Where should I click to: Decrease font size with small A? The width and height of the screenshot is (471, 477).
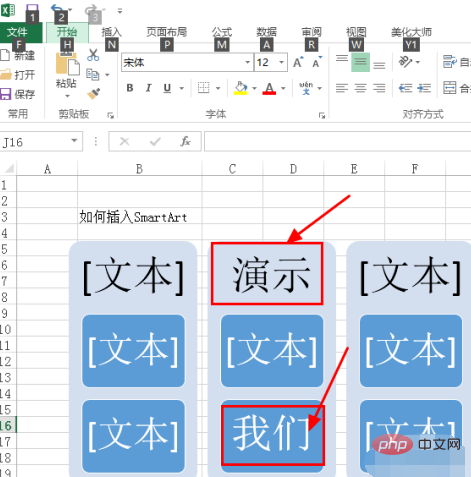[x=317, y=62]
